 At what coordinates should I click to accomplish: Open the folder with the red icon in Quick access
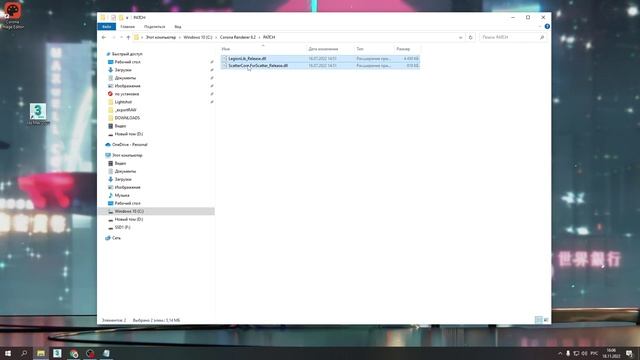127,94
